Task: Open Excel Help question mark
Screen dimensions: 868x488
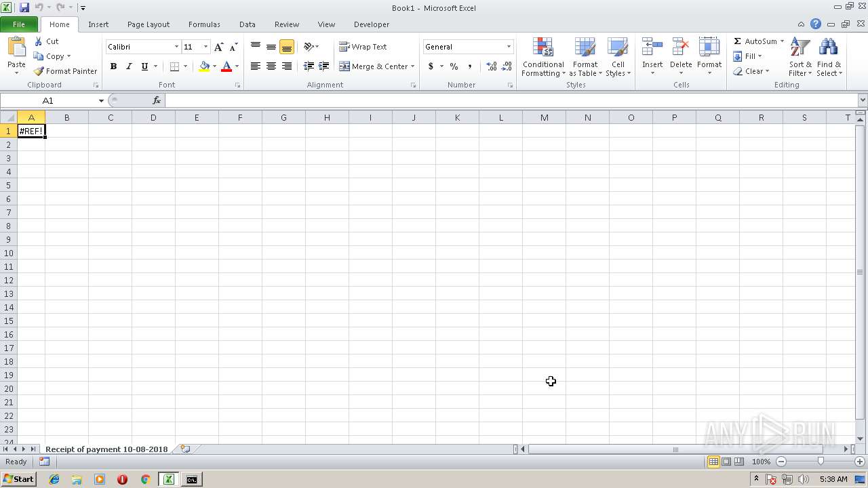Action: coord(816,24)
